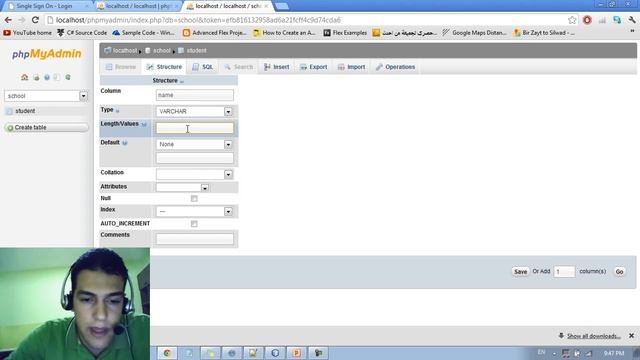Switch to the Export tab
This screenshot has width=640, height=360.
[x=314, y=67]
